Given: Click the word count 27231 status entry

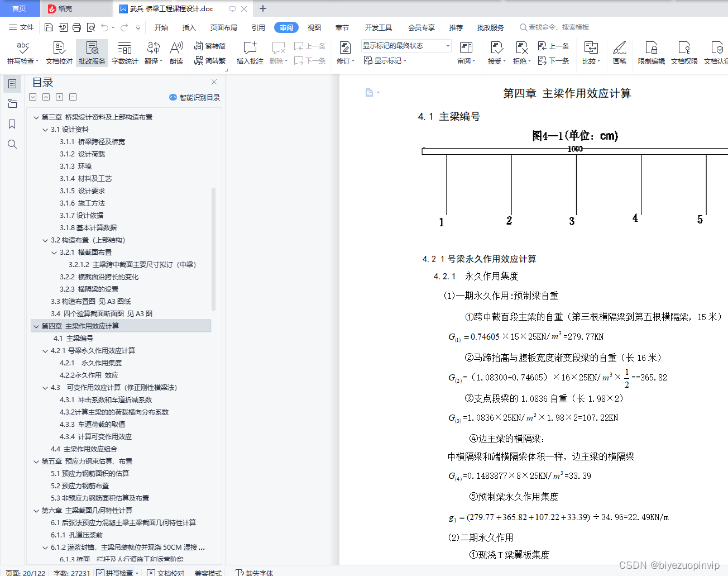Looking at the screenshot, I should [71, 573].
